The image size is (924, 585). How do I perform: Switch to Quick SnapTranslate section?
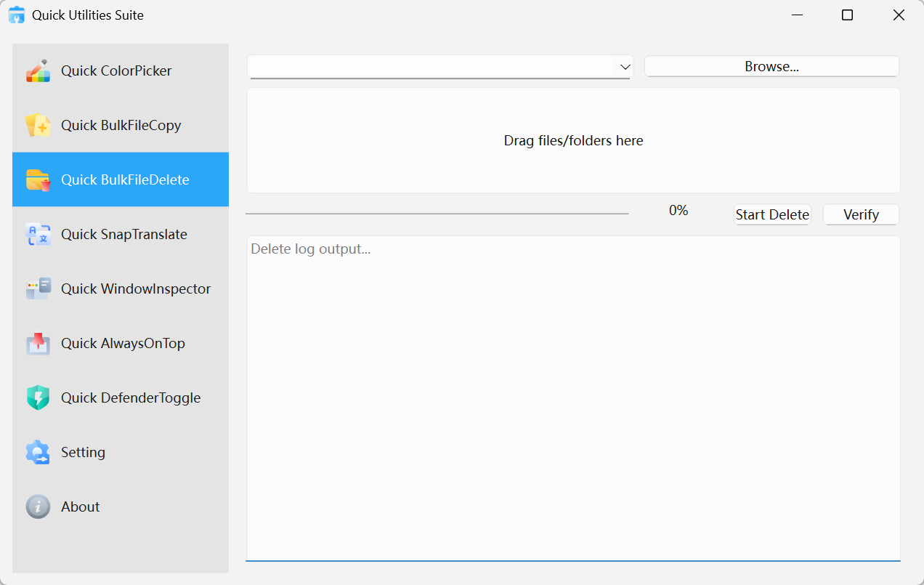(120, 233)
